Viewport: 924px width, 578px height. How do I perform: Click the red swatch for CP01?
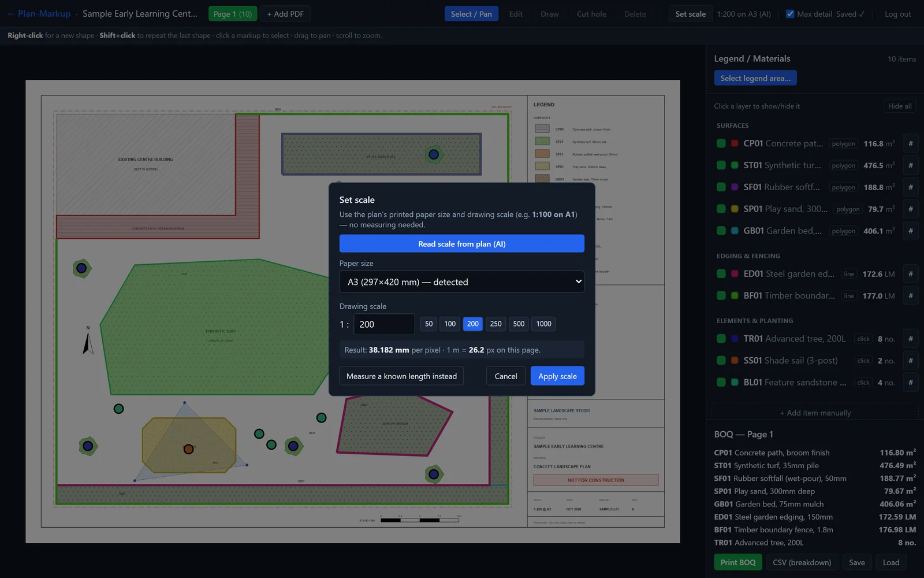[x=735, y=143]
